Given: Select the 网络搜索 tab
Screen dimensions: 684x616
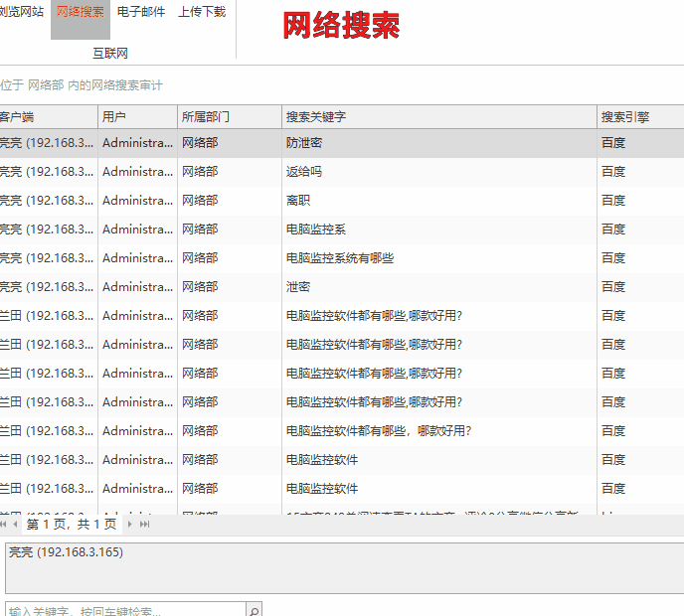Looking at the screenshot, I should 80,12.
